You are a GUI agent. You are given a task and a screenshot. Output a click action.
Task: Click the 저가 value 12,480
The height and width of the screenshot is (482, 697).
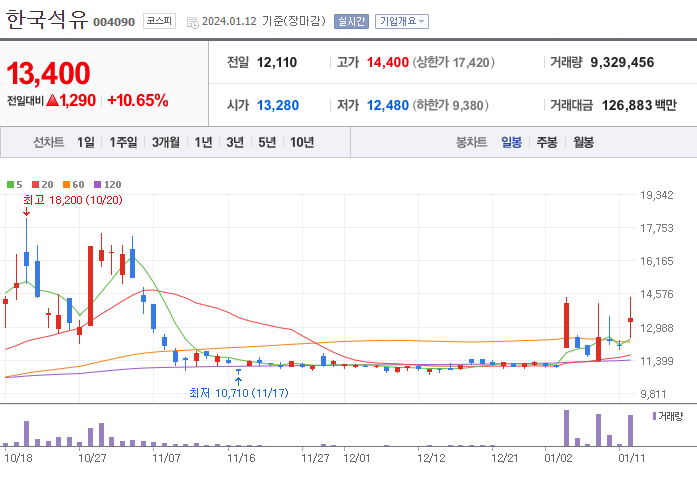pos(388,105)
